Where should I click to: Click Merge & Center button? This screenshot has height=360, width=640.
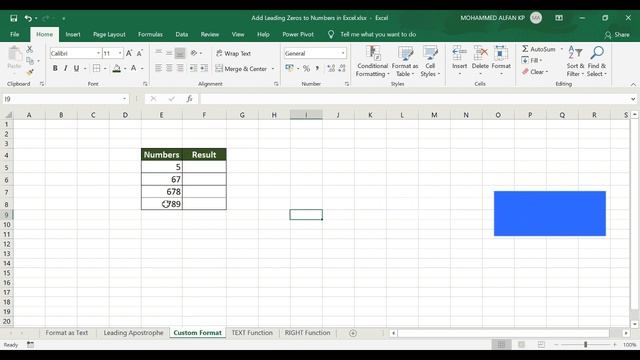241,69
